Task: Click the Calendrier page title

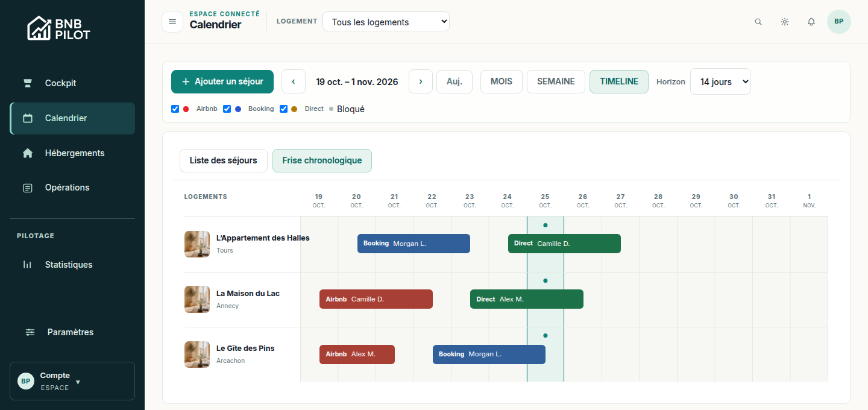Action: 215,25
